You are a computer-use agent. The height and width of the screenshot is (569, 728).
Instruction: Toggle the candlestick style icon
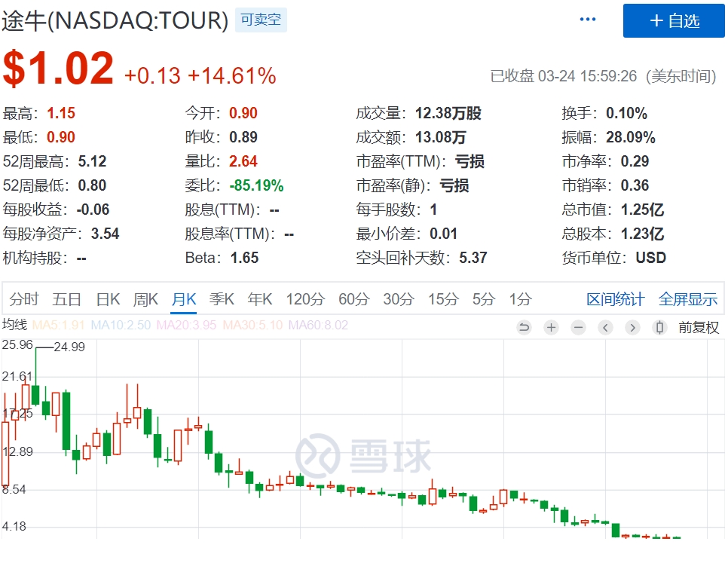[x=659, y=328]
